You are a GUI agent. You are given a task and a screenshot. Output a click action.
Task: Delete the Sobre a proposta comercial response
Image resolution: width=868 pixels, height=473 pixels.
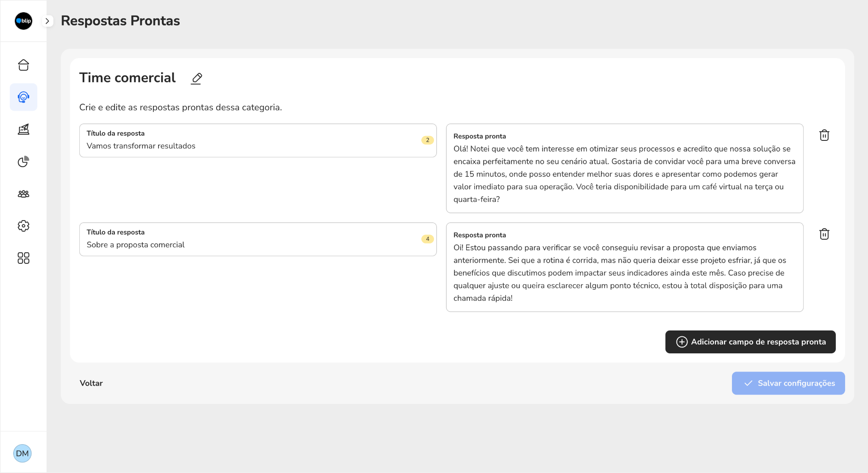(x=824, y=234)
